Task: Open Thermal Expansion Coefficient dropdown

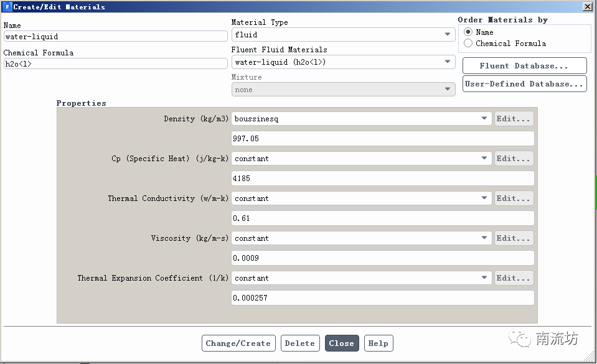Action: (x=361, y=278)
